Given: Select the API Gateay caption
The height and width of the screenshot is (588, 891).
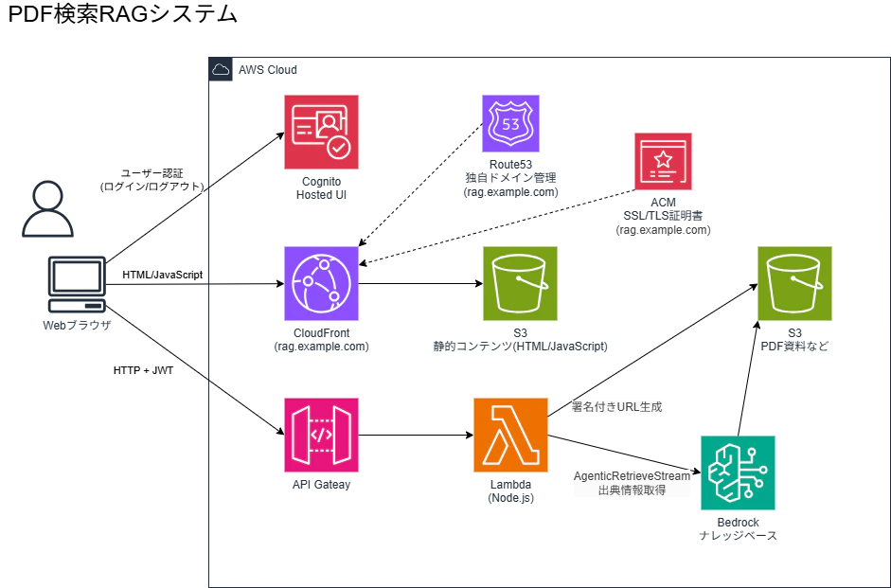Looking at the screenshot, I should [x=321, y=485].
